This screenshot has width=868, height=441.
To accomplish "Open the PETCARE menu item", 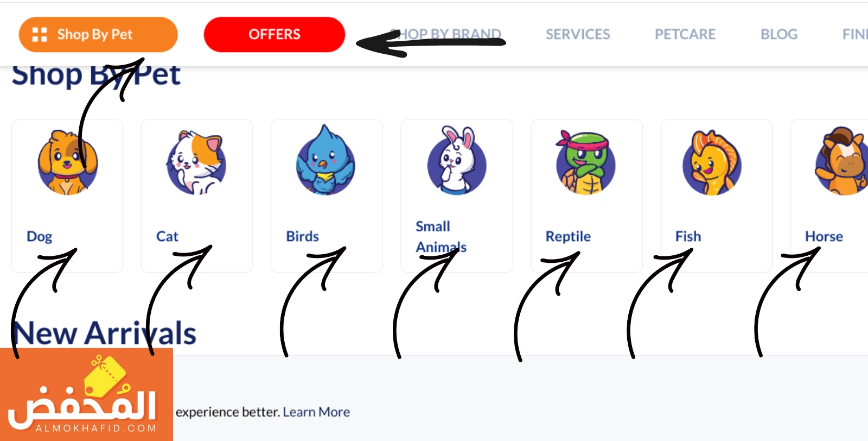I will 685,34.
